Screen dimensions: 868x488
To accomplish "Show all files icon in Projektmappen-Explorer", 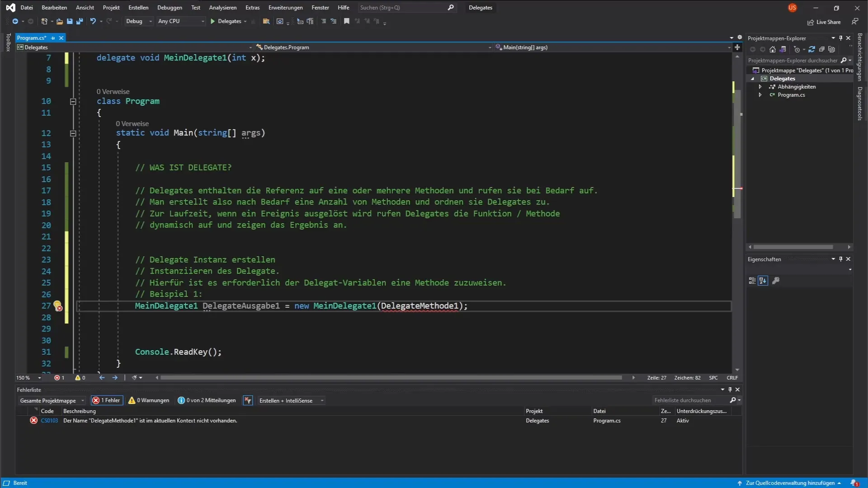I will (x=832, y=49).
